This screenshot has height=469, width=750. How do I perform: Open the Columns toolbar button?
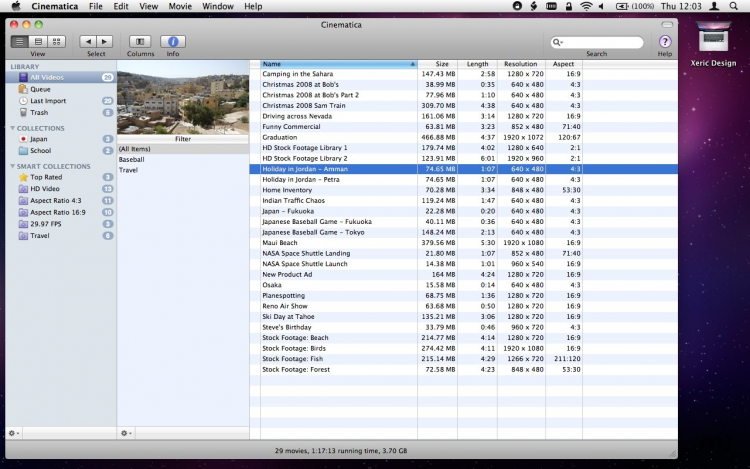(140, 42)
